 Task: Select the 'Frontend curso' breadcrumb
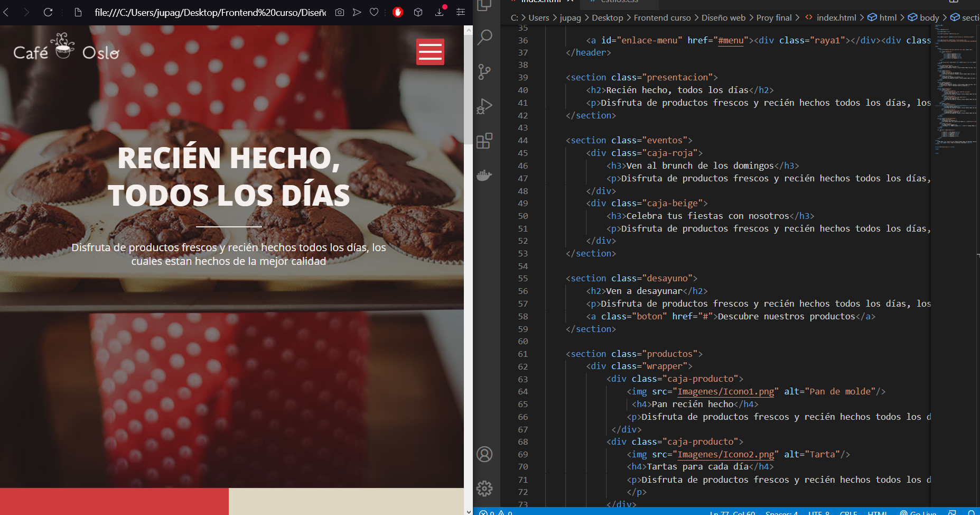tap(662, 17)
